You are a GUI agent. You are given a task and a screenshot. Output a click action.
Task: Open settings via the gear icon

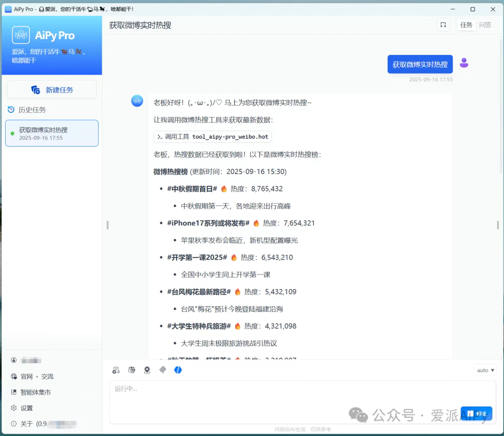coord(14,408)
